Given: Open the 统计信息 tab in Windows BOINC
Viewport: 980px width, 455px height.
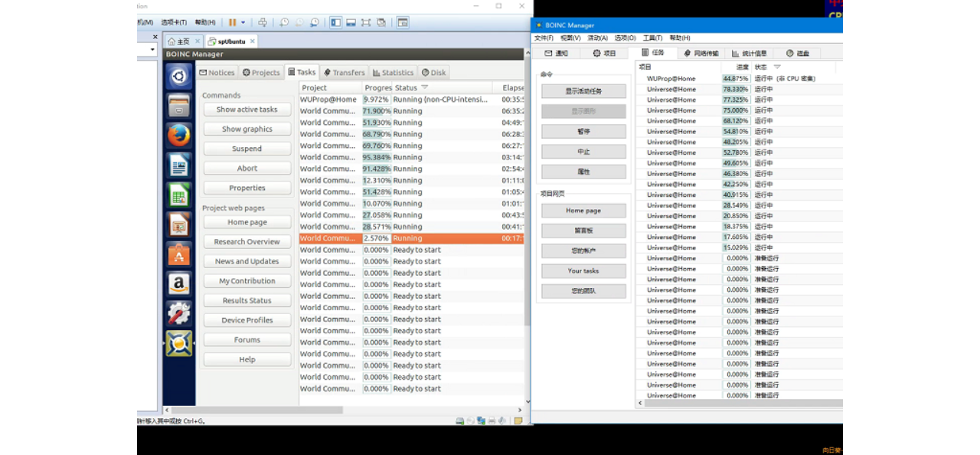Looking at the screenshot, I should [750, 54].
